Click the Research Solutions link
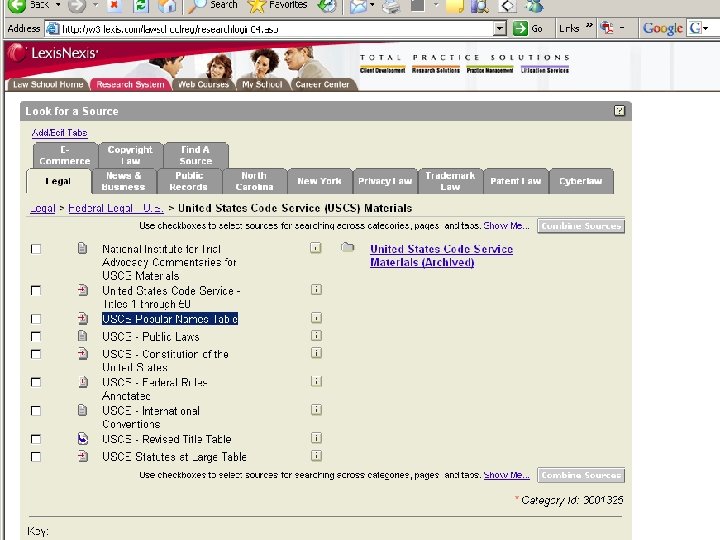Image resolution: width=720 pixels, height=540 pixels. pos(436,70)
